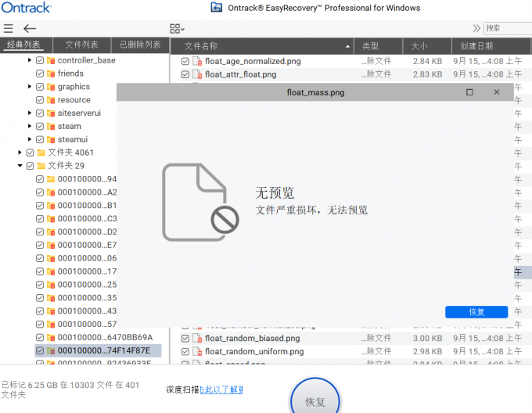
Task: Select the friends folder icon
Action: pyautogui.click(x=51, y=74)
